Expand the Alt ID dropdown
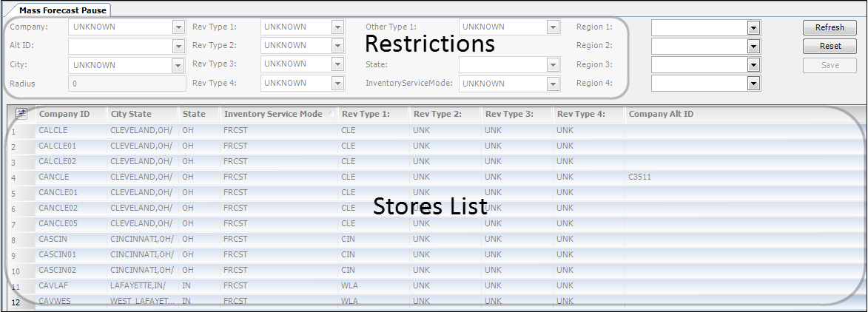This screenshot has height=312, width=868. click(178, 46)
